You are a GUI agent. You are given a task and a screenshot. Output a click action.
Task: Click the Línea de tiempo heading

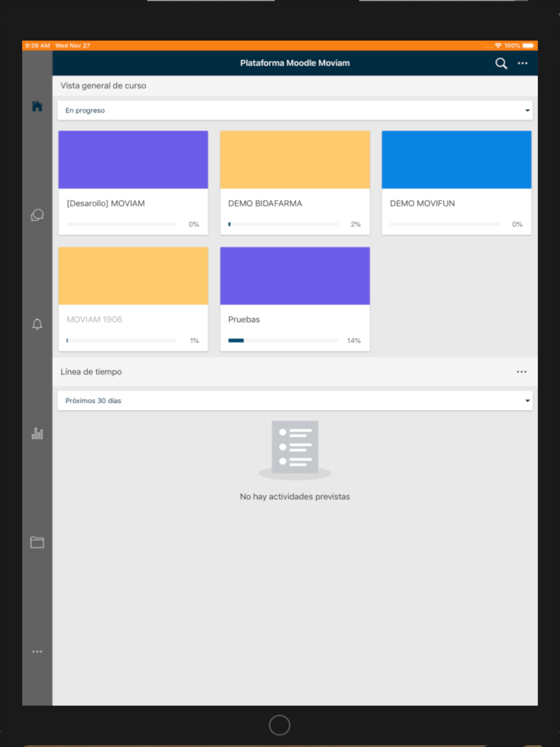point(91,372)
